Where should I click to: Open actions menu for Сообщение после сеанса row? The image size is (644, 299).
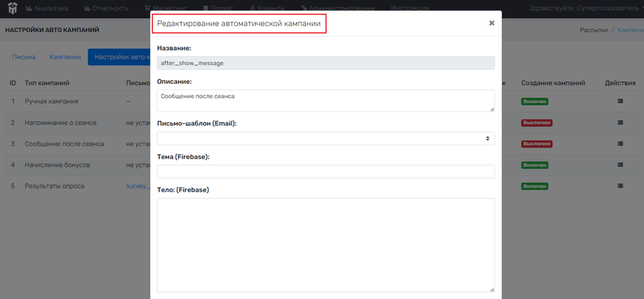tap(620, 144)
